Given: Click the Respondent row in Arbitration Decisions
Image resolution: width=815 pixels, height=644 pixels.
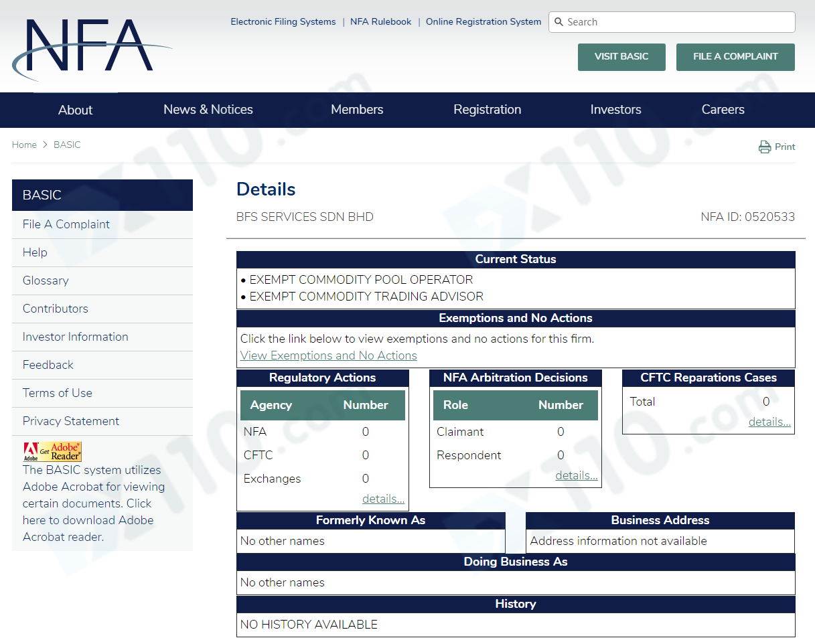Looking at the screenshot, I should (x=516, y=456).
